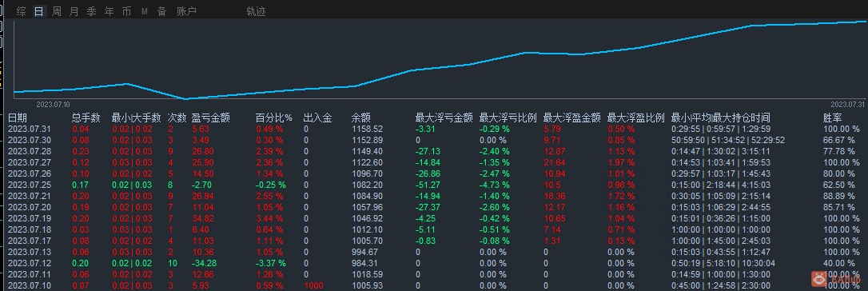Click the 最小|大手数 column header
The image size is (868, 291).
click(136, 118)
